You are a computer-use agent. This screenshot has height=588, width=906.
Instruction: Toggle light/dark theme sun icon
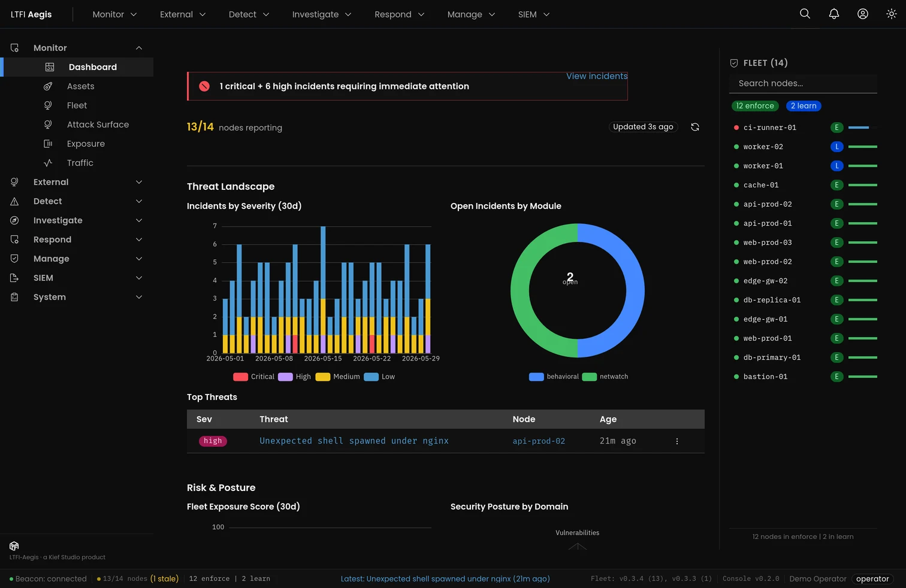891,14
